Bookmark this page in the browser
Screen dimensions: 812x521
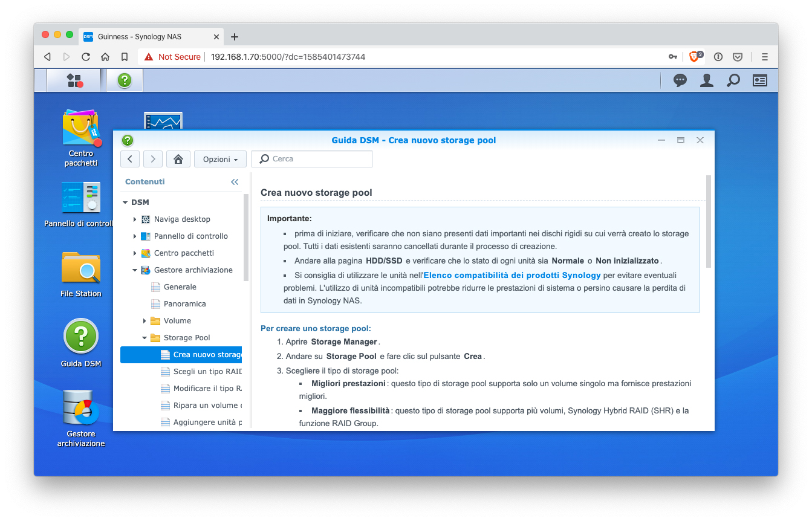[x=125, y=57]
